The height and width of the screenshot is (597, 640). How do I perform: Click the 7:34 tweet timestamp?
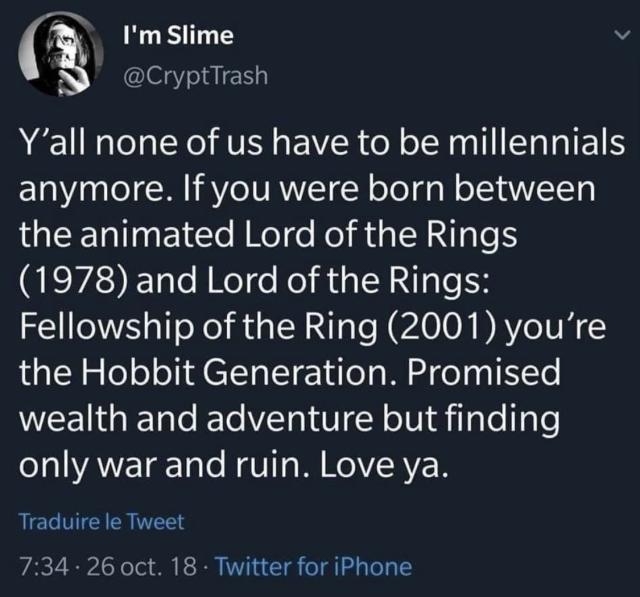tap(42, 567)
